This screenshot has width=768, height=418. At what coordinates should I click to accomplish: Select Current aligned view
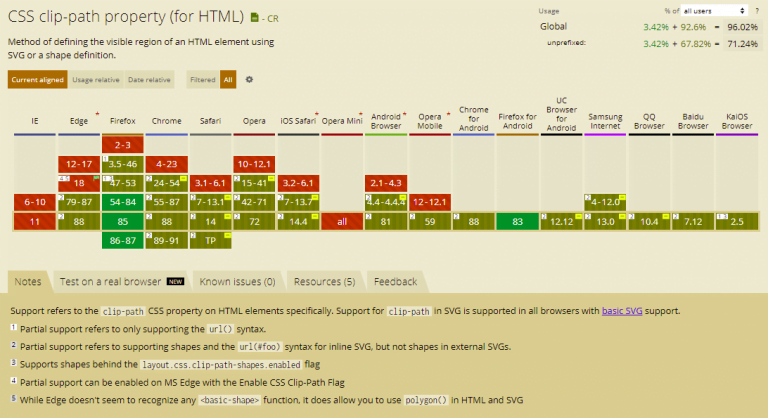[38, 79]
